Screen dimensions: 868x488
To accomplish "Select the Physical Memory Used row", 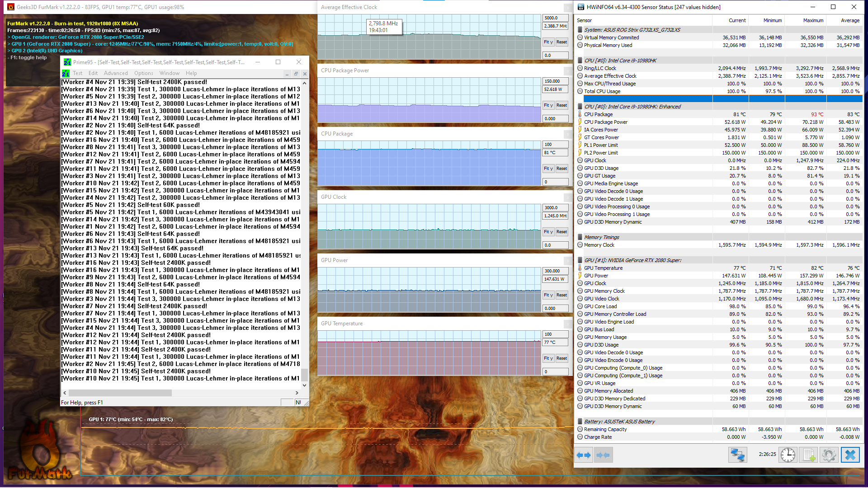I will tap(719, 45).
